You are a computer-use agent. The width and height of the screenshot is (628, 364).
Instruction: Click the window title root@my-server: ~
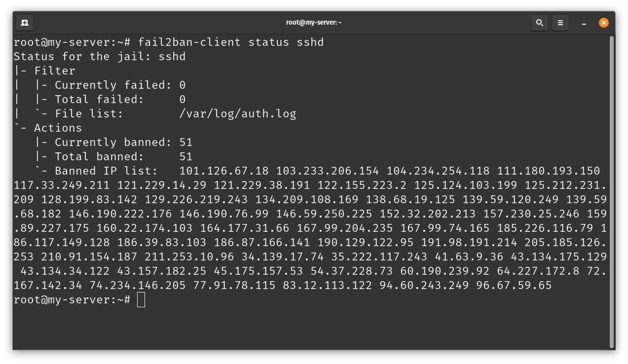point(314,23)
